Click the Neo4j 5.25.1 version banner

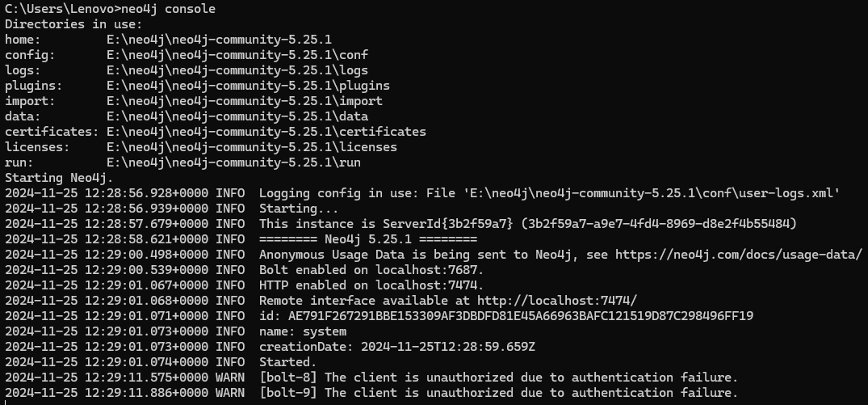(368, 239)
